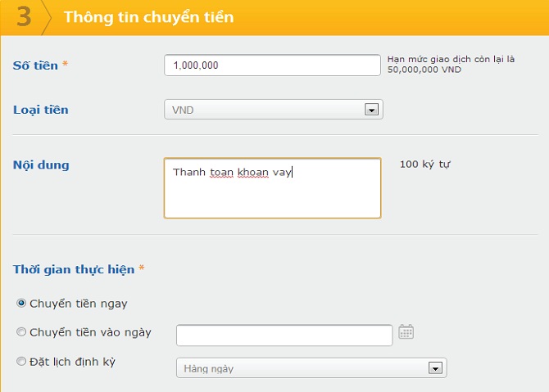
Task: Click the Số tiền amount input field
Action: click(272, 65)
